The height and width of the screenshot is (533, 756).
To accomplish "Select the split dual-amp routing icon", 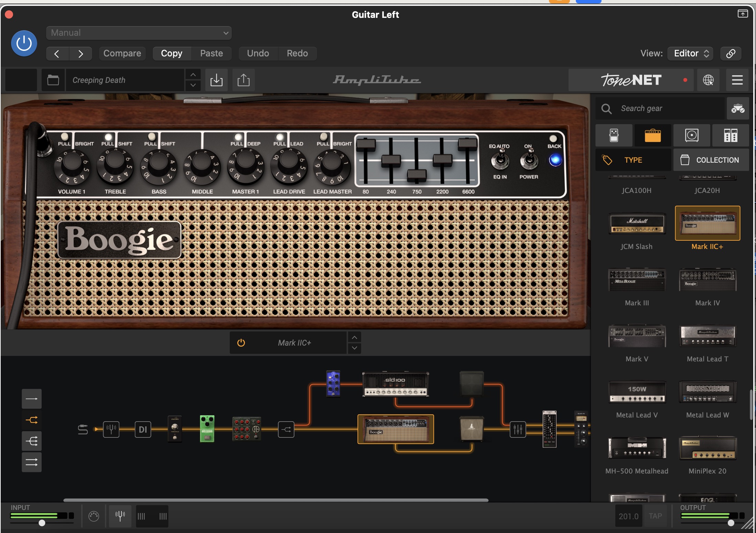I will pyautogui.click(x=32, y=420).
